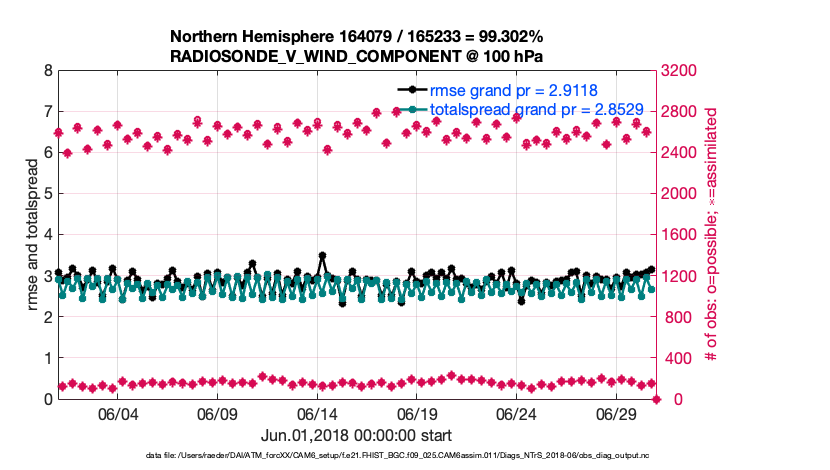Click the x-axis tick label '06/24'
The height and width of the screenshot is (470, 830).
[x=516, y=414]
